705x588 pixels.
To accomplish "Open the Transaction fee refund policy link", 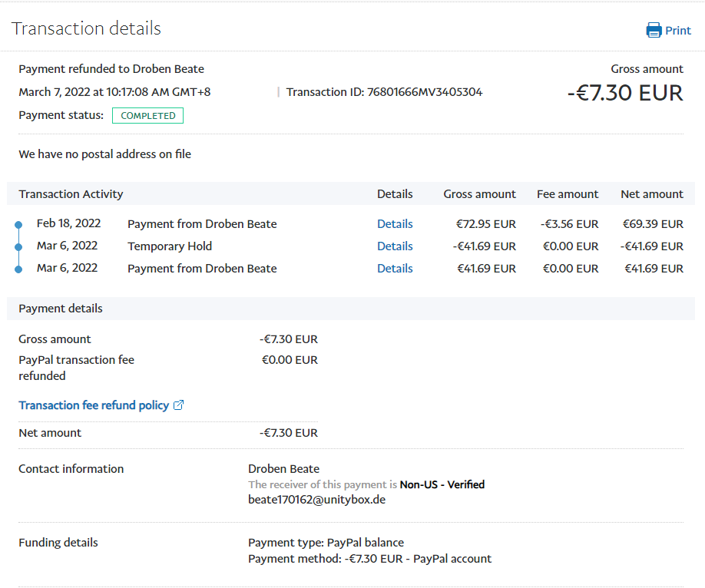I will [94, 405].
